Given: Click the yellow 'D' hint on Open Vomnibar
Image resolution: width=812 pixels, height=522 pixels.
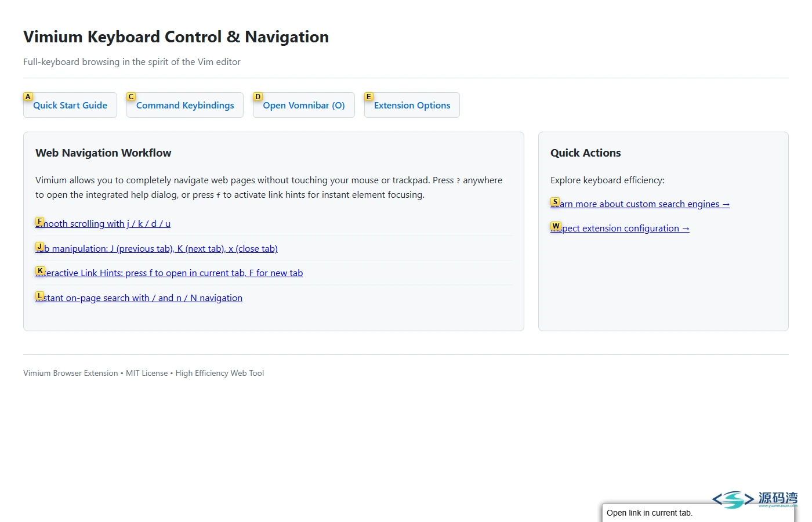Looking at the screenshot, I should (258, 97).
